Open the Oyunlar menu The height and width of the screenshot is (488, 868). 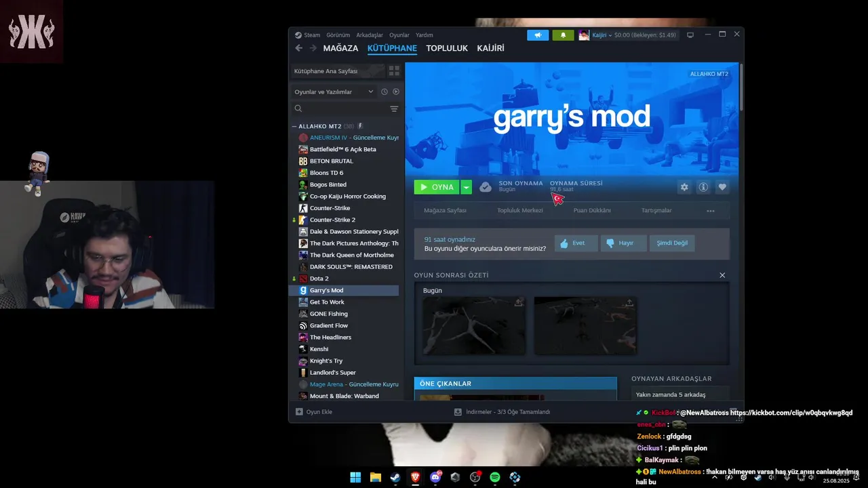399,35
